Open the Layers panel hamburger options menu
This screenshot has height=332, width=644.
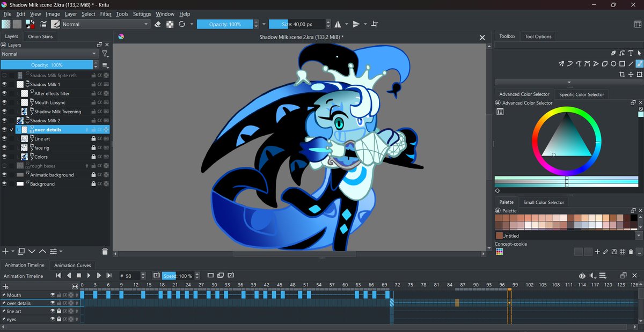105,65
